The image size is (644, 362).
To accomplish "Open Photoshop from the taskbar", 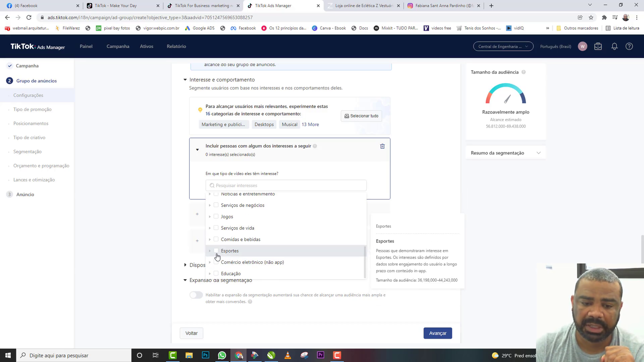I will [x=205, y=355].
